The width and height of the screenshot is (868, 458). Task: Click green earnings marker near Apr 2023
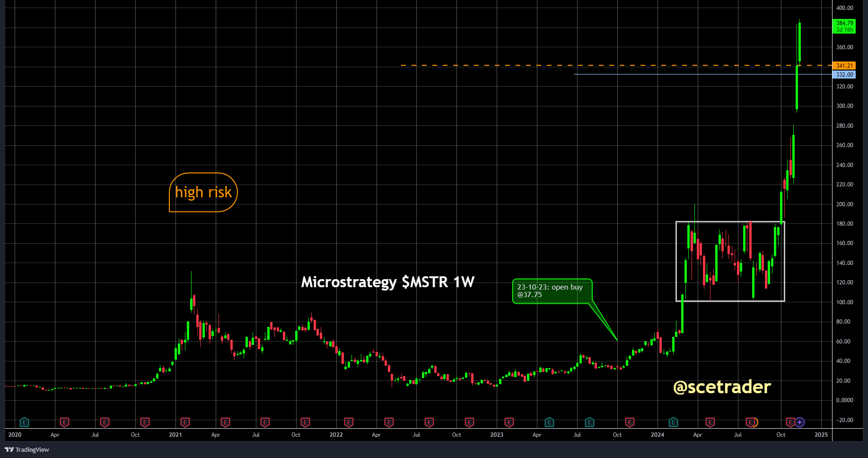tap(549, 422)
